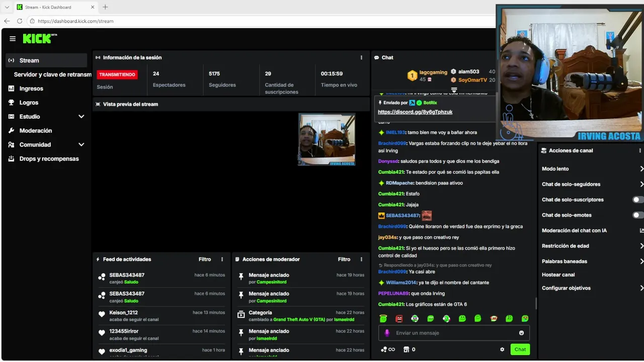
Task: Click the SEBAS343487 crown badge in chat
Action: tap(381, 216)
